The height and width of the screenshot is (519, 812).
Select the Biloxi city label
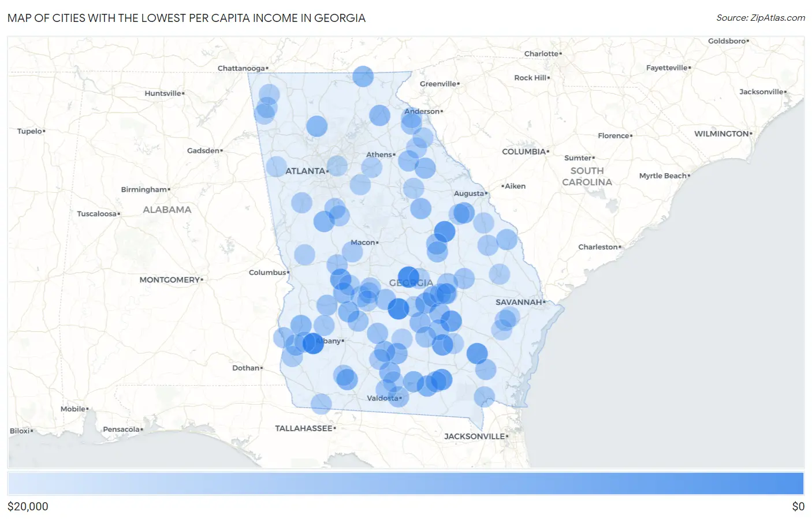point(20,431)
